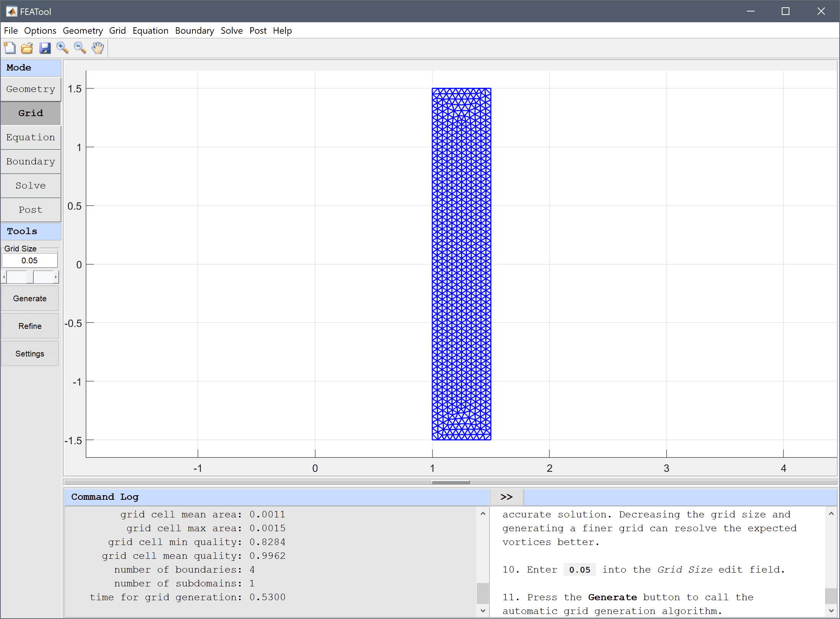Switch to Boundary mode in the sidebar
The width and height of the screenshot is (840, 619).
click(31, 162)
